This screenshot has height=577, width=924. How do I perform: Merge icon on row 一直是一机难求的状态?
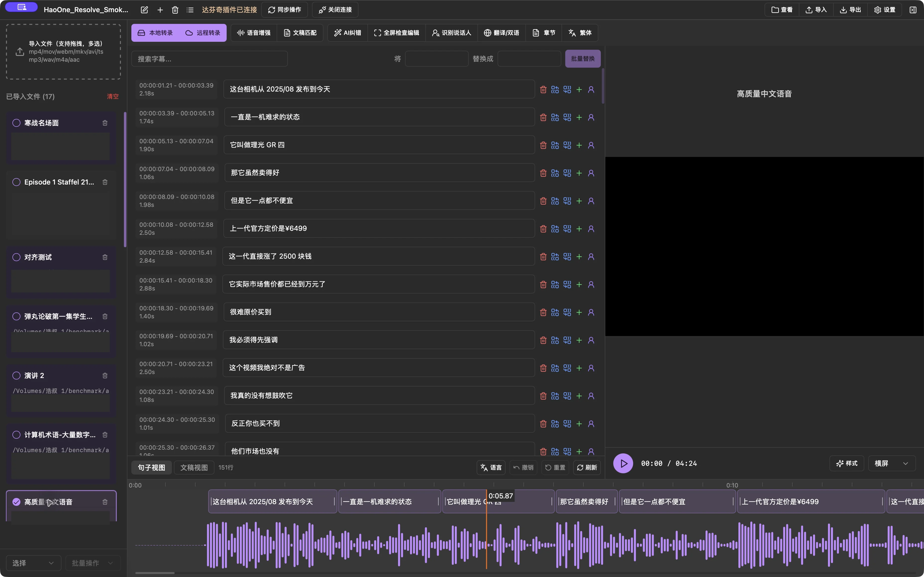[555, 117]
